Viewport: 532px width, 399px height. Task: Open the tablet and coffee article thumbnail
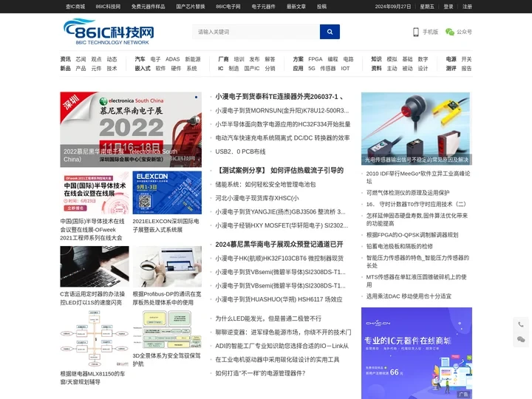167,267
